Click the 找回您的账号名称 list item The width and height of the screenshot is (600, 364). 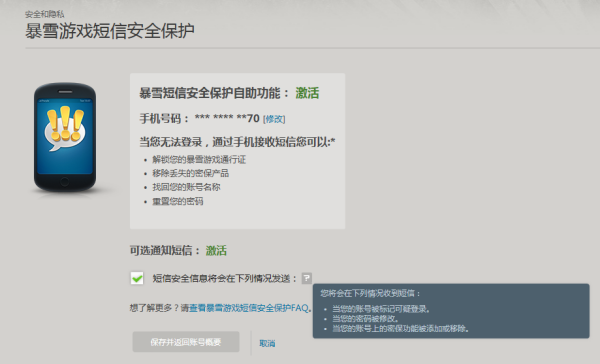click(186, 187)
